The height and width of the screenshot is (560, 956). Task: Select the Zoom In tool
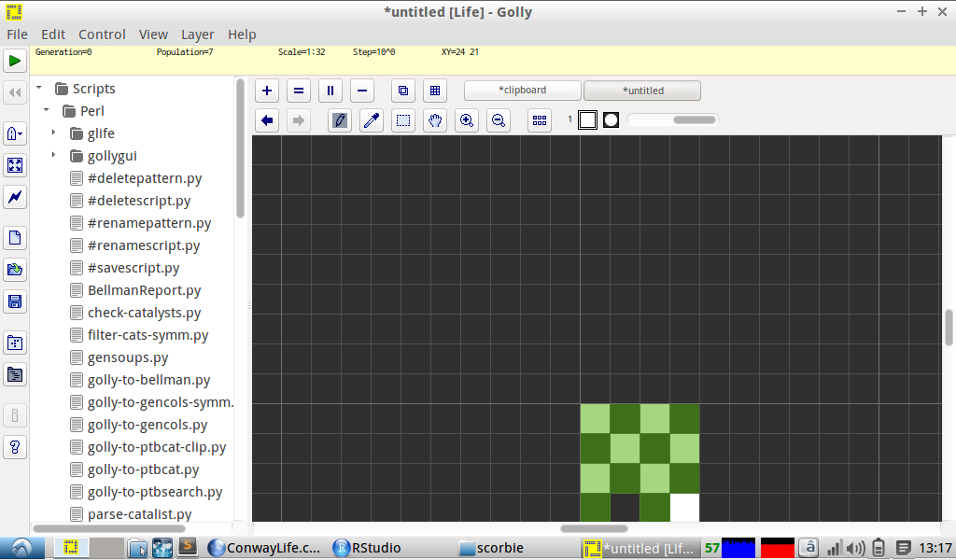point(467,120)
